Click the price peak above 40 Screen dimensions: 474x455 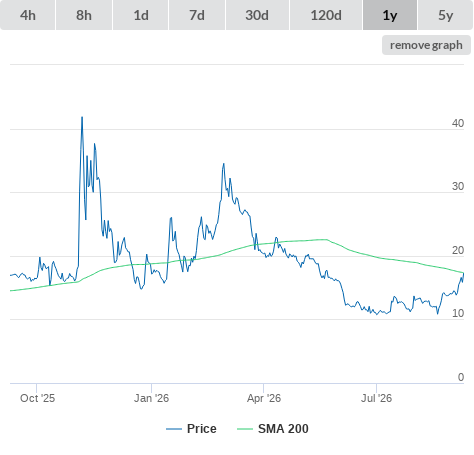point(82,117)
